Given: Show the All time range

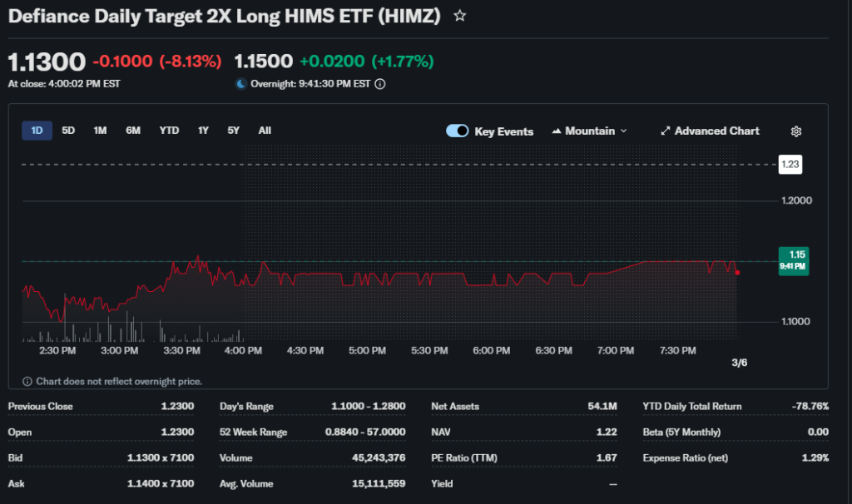Looking at the screenshot, I should coord(265,131).
